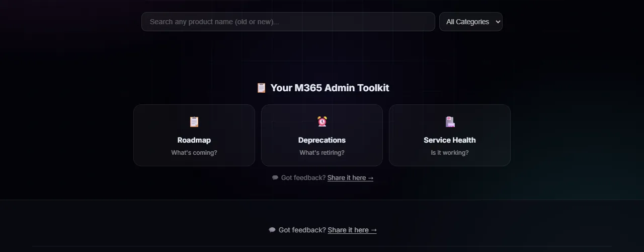The height and width of the screenshot is (252, 644).
Task: Click the clipboard icon beside the Admin Toolkit heading
Action: [x=261, y=88]
